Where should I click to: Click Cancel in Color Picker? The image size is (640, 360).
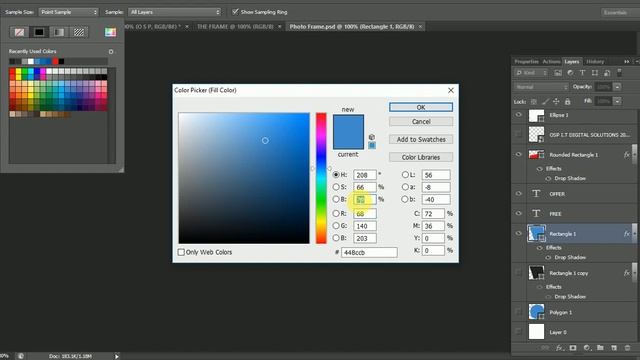coord(421,122)
